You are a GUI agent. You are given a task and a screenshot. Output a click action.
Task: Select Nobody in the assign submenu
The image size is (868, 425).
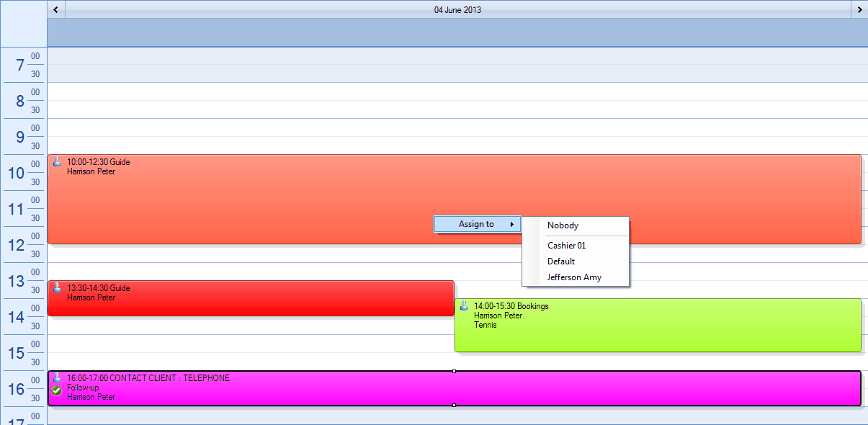click(x=563, y=225)
